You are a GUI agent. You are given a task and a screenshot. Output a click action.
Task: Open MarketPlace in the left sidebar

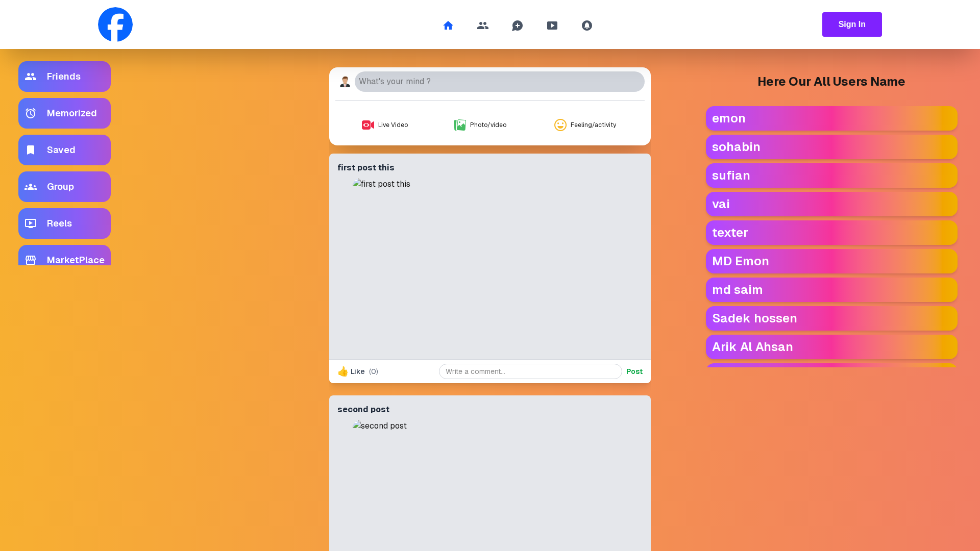(x=64, y=256)
